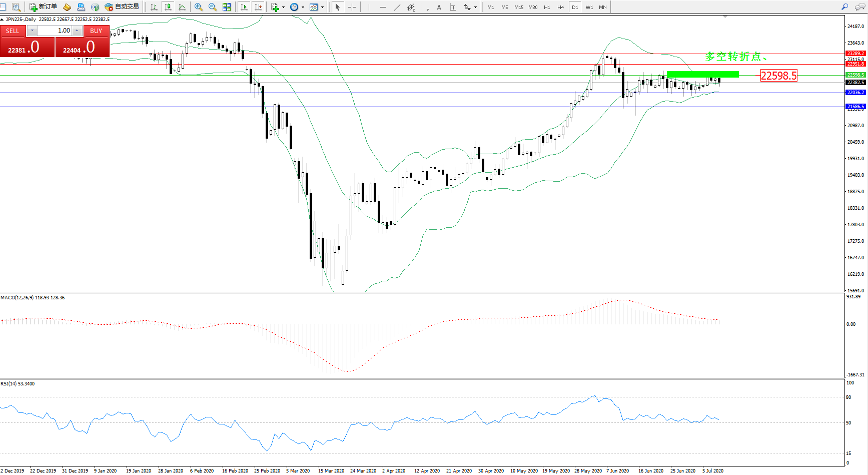Toggle chart auto scroll
The width and height of the screenshot is (868, 475).
[x=244, y=7]
